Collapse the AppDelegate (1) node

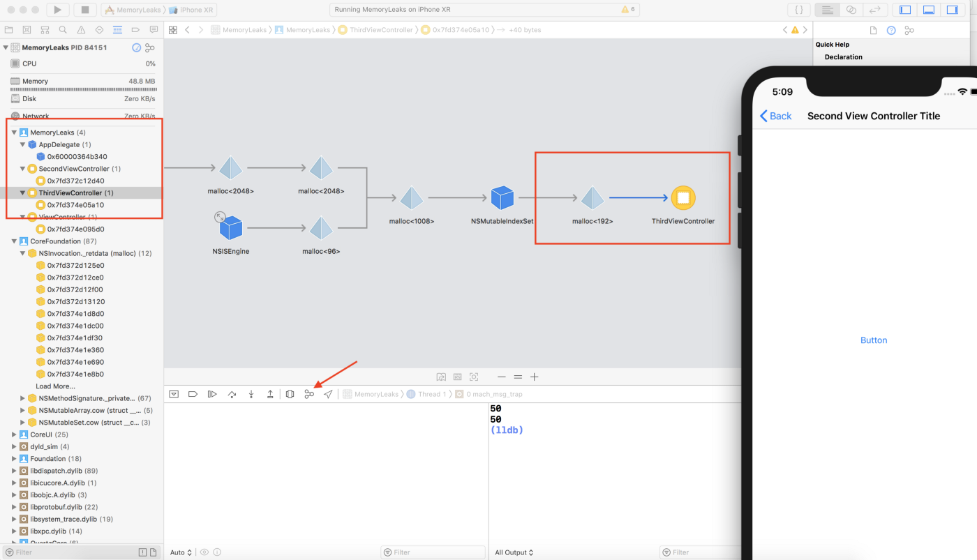23,144
